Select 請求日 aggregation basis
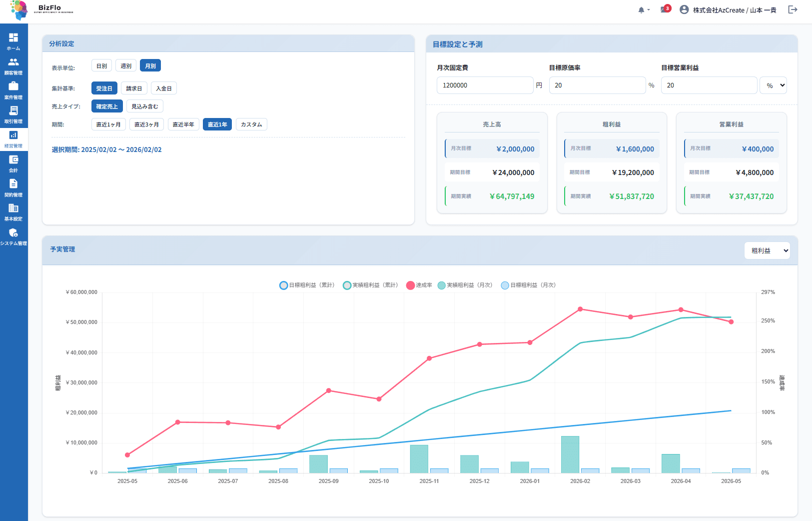The width and height of the screenshot is (812, 521). 134,88
